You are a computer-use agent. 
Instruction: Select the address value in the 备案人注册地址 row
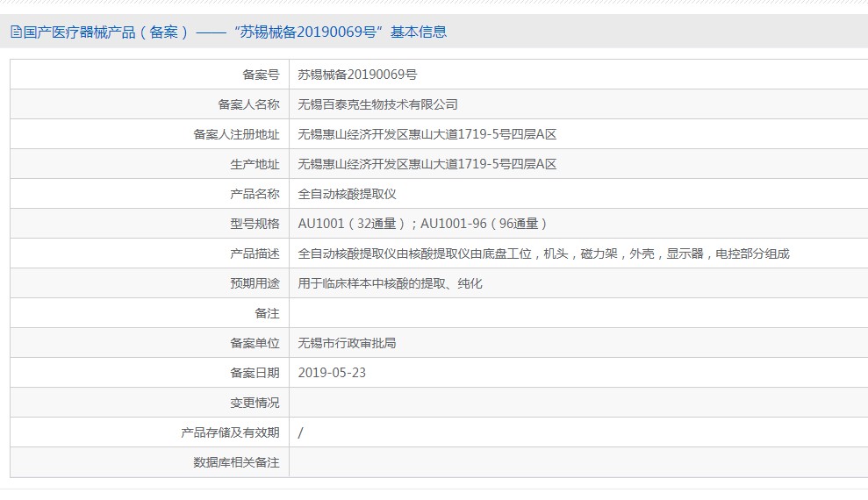point(427,134)
